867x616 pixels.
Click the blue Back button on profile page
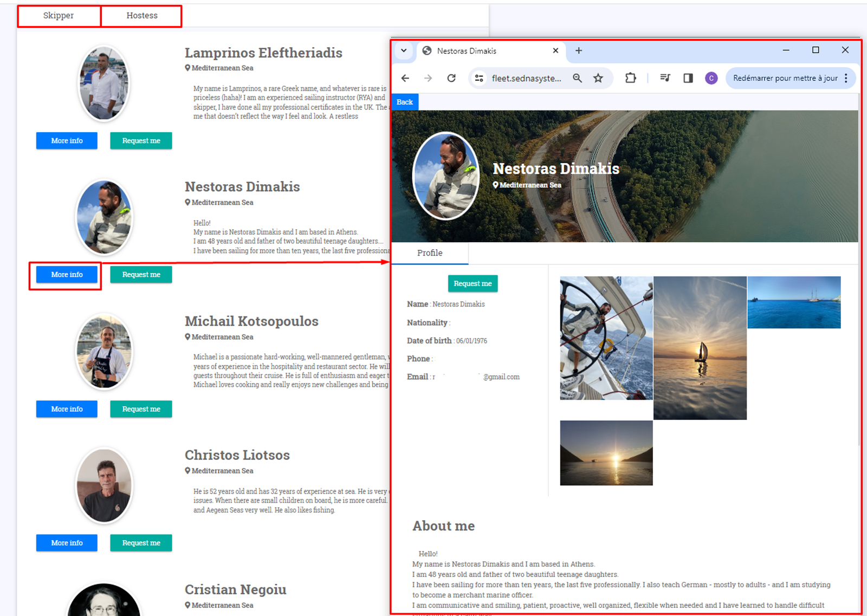point(405,102)
